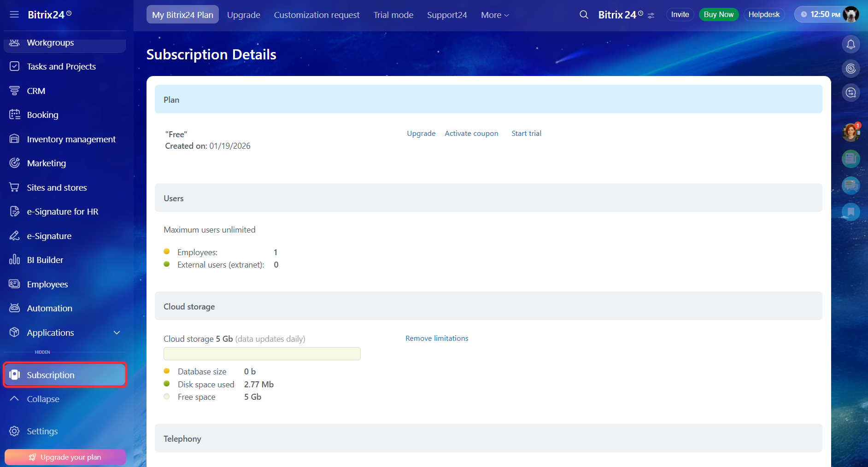The image size is (868, 467).
Task: Click the Remove limitations link
Action: 436,339
